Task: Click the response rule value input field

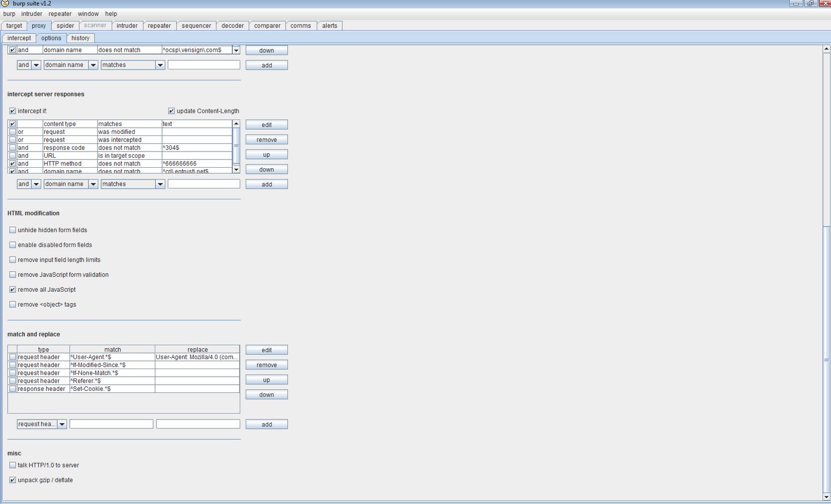Action: click(204, 184)
